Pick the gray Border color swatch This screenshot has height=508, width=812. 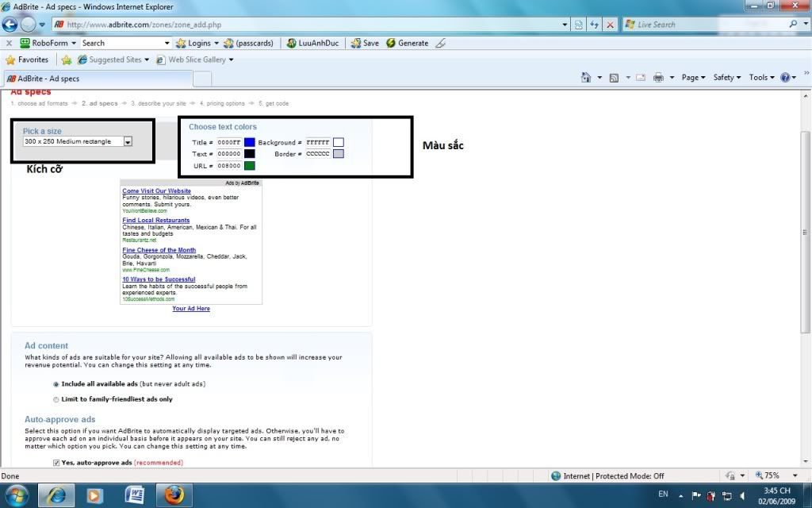tap(338, 154)
